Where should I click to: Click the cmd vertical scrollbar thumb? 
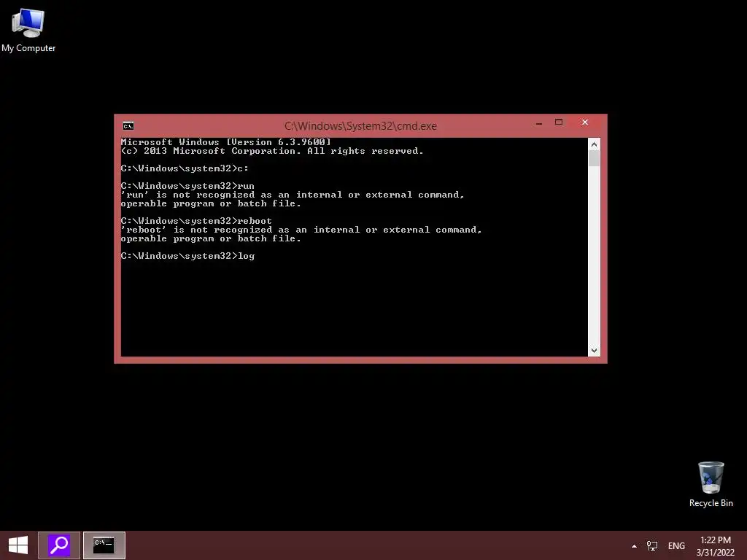click(x=594, y=158)
